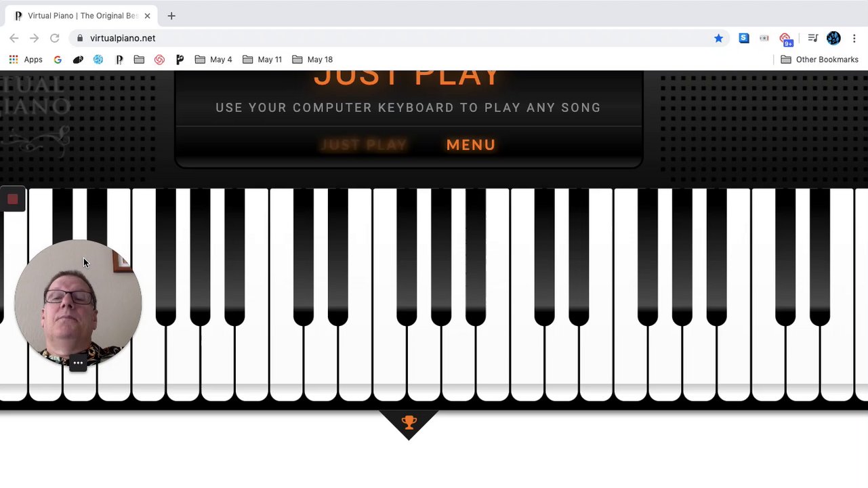Open the May 4 bookmarks folder
Screen dimensions: 868x488
(x=213, y=60)
